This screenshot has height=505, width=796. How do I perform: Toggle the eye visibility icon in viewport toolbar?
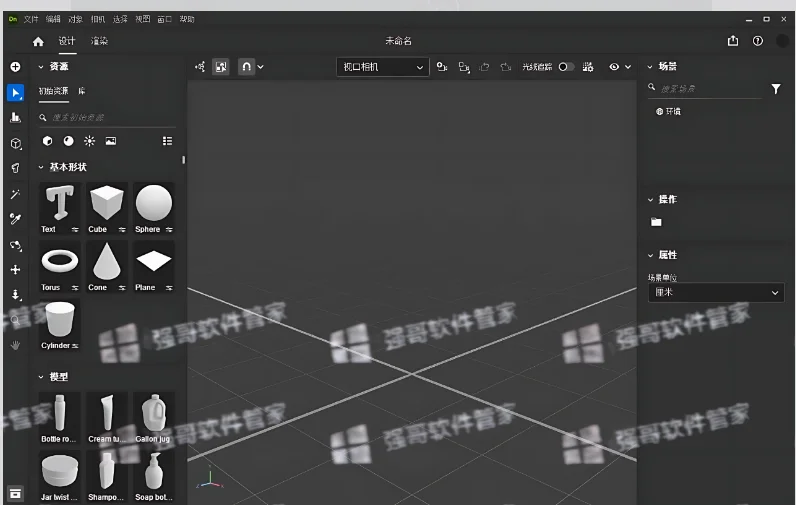click(614, 66)
